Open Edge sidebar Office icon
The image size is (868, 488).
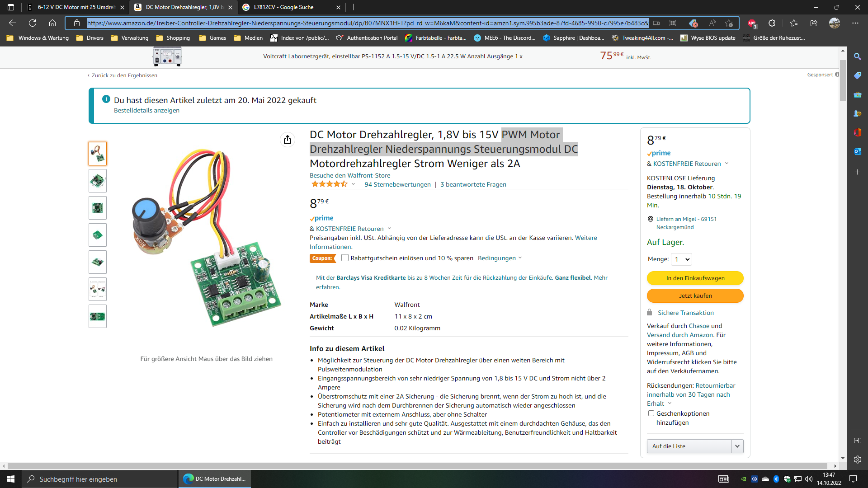(857, 132)
